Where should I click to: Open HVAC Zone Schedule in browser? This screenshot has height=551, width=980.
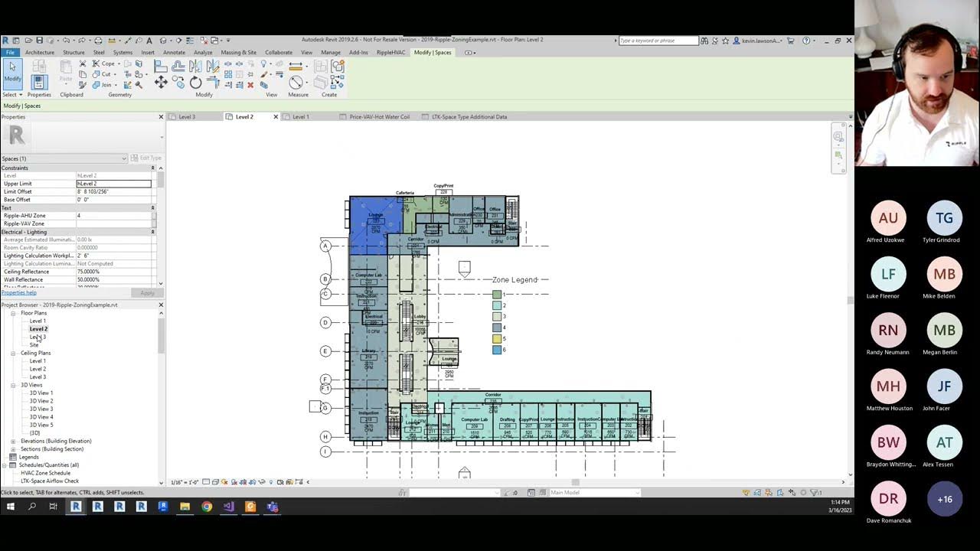click(45, 473)
